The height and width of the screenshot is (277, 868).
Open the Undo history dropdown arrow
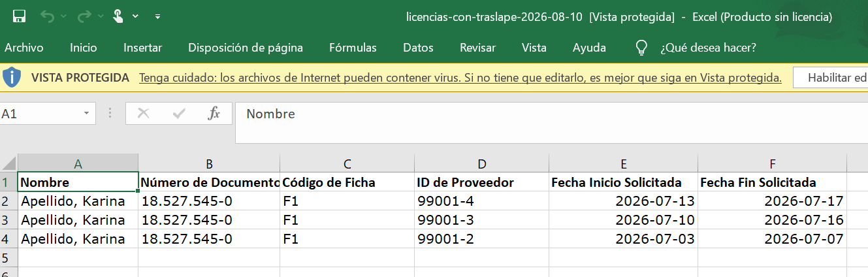63,16
